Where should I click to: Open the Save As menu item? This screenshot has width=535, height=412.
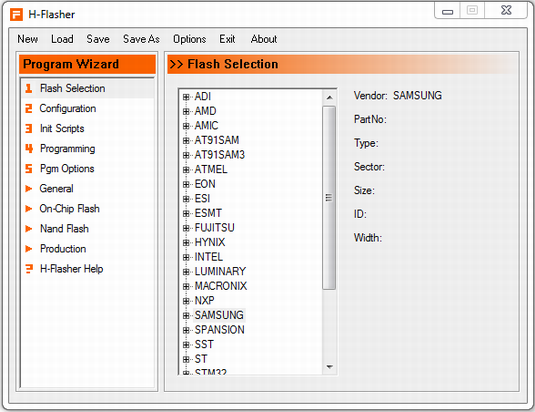[x=141, y=39]
